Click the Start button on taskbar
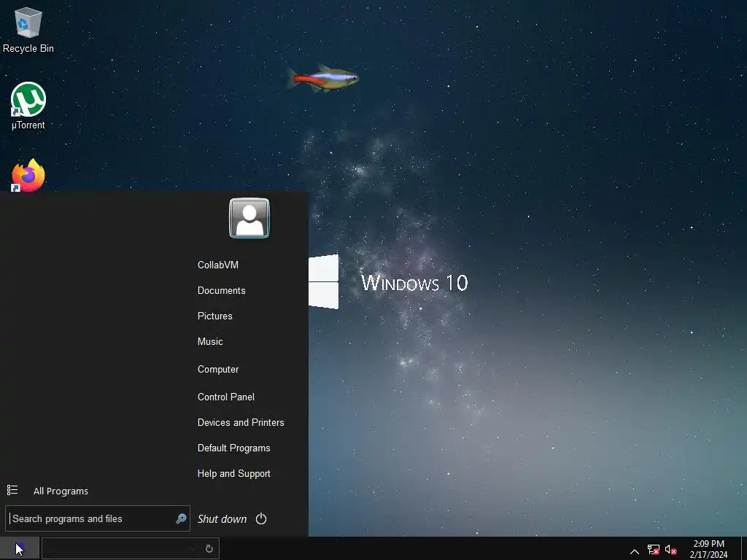 (x=20, y=548)
